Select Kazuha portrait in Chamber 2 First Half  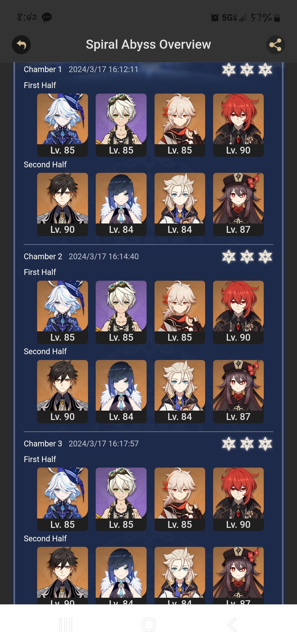(x=180, y=312)
